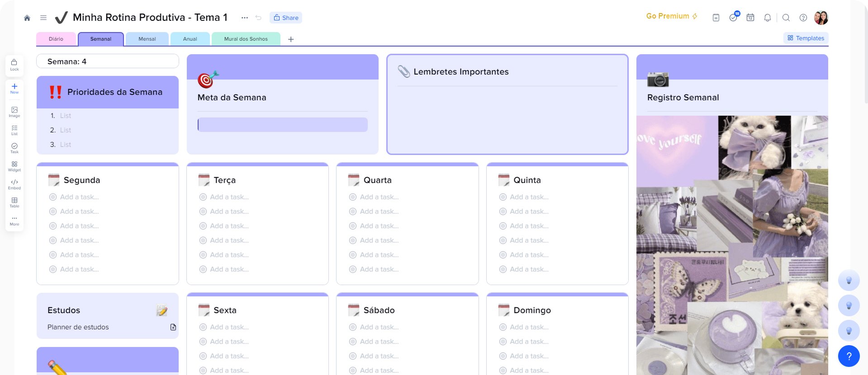Image resolution: width=868 pixels, height=375 pixels.
Task: Expand More options in the left sidebar
Action: (14, 220)
